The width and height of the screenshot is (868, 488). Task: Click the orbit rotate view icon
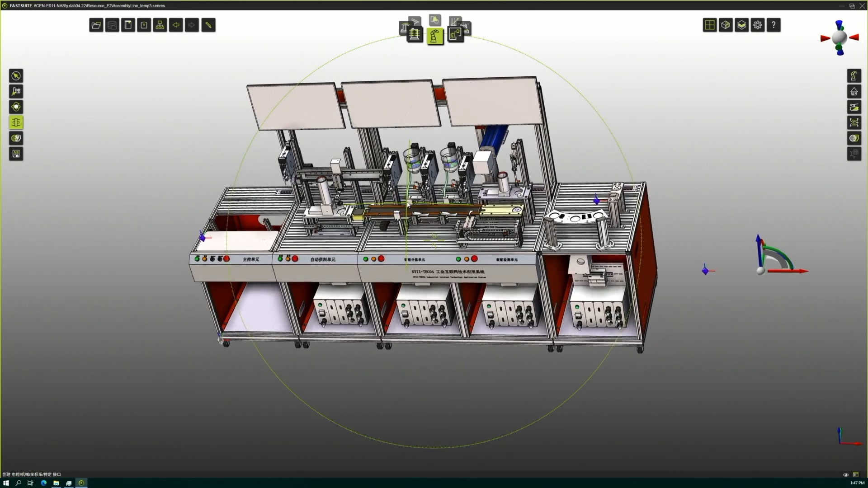(x=16, y=107)
